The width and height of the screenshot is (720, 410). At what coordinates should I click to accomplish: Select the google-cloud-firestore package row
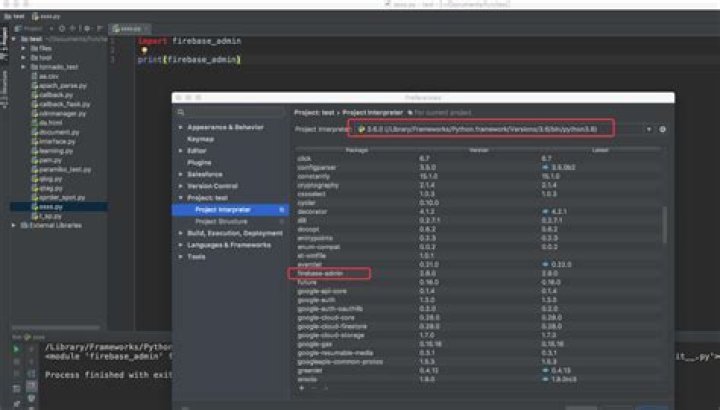click(x=478, y=326)
